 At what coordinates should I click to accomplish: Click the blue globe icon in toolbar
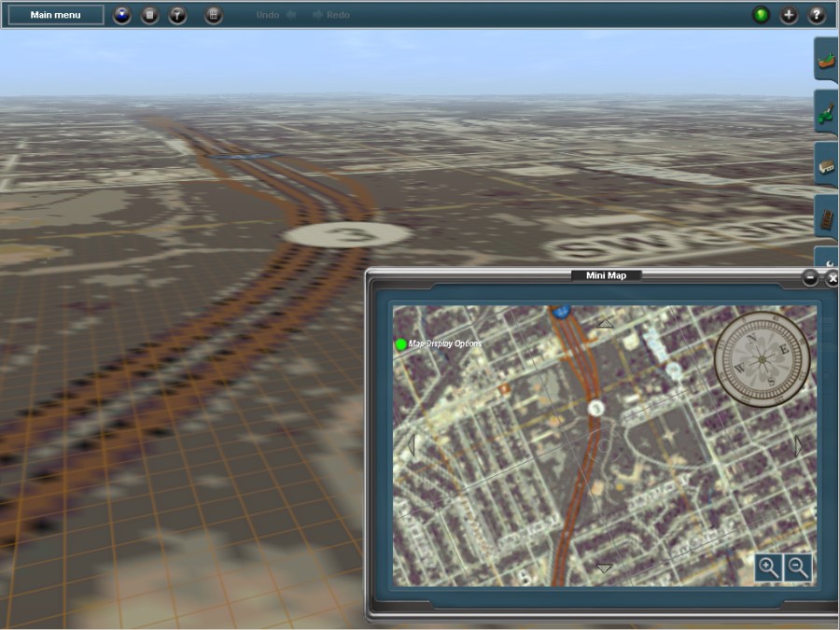pos(122,15)
